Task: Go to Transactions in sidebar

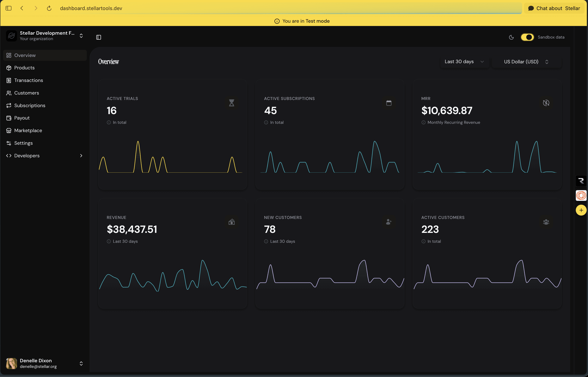Action: [x=45, y=80]
